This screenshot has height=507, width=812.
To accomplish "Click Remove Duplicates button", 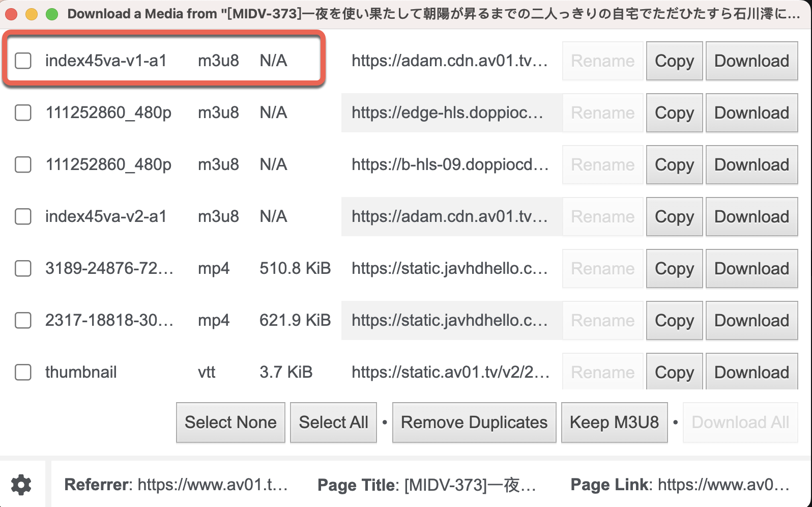I will [x=474, y=422].
